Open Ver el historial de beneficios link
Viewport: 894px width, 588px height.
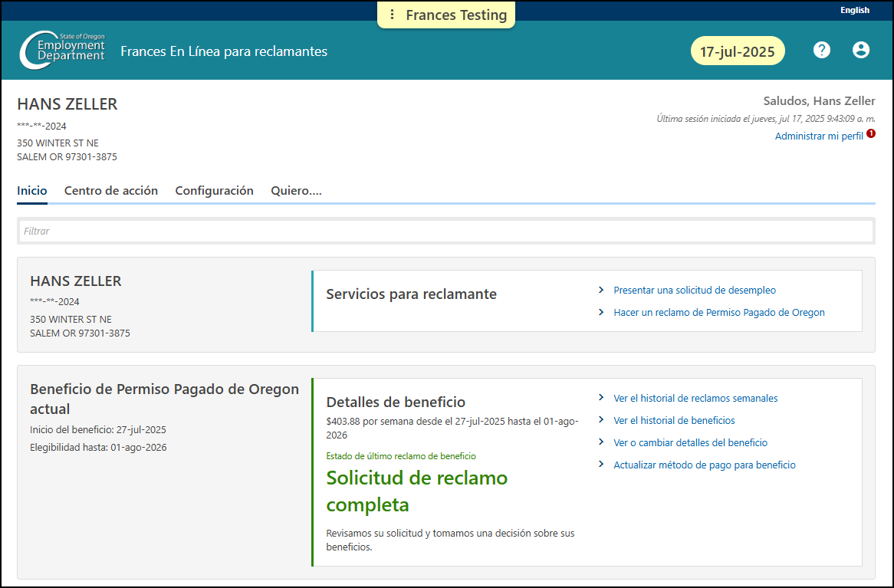(x=674, y=420)
